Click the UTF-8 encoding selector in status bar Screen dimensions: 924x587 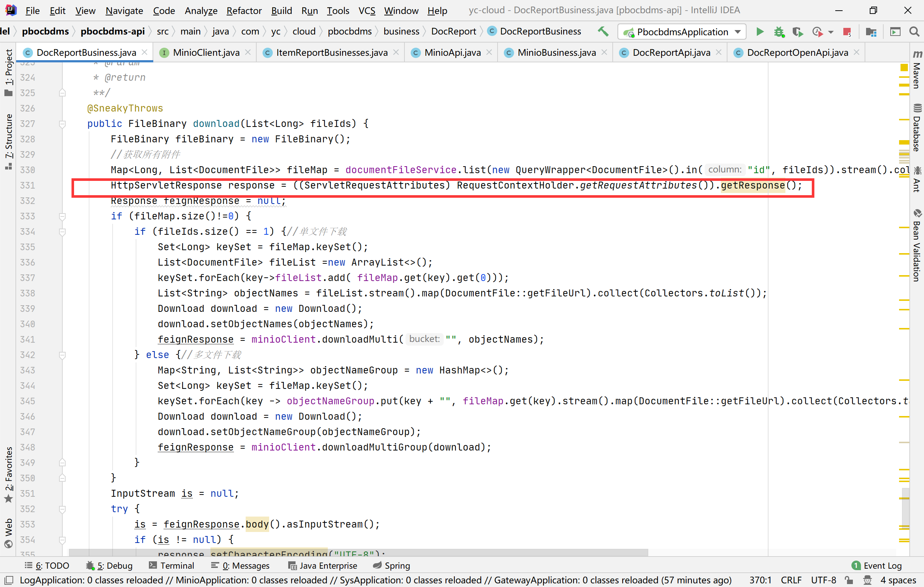tap(823, 580)
